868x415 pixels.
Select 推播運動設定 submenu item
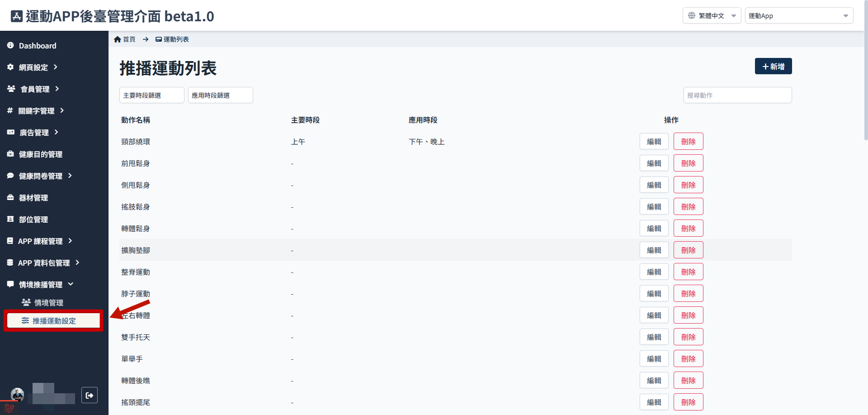tap(54, 320)
